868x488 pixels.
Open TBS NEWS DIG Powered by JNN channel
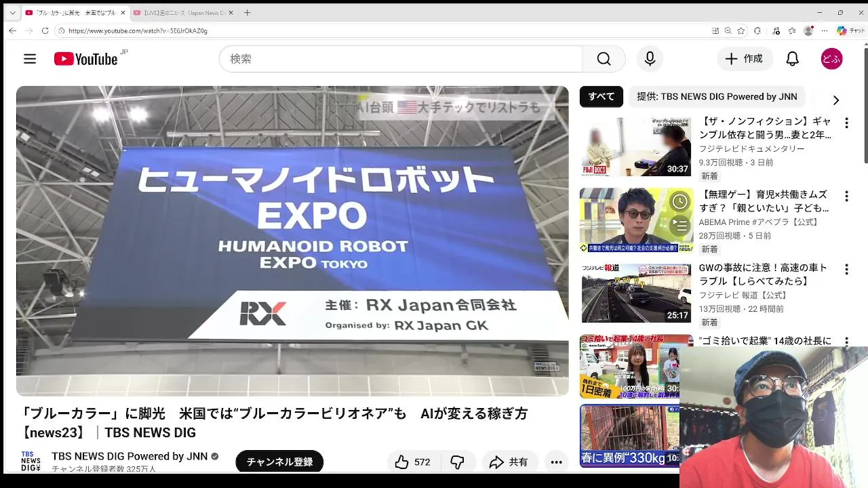click(x=130, y=456)
